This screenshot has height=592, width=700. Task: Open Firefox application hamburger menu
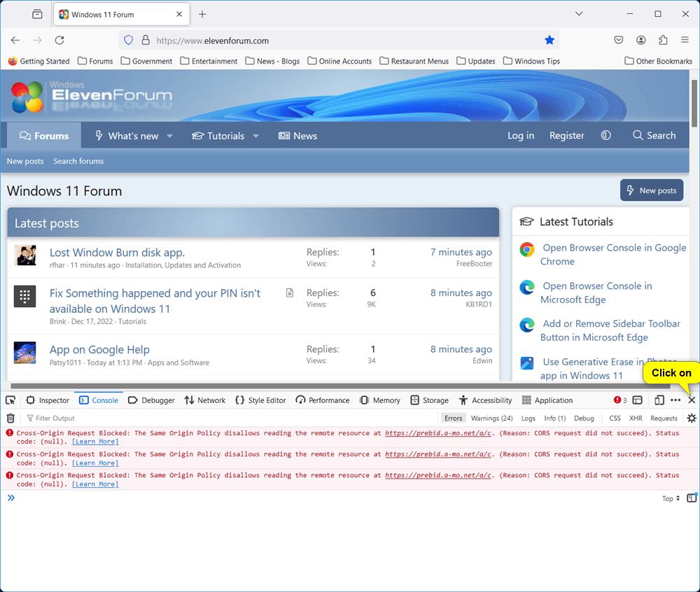(685, 41)
